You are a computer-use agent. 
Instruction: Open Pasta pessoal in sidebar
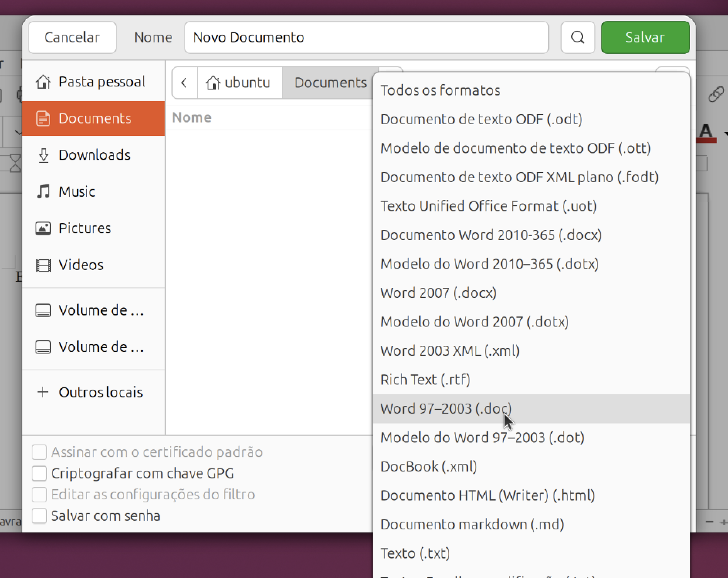tap(93, 82)
